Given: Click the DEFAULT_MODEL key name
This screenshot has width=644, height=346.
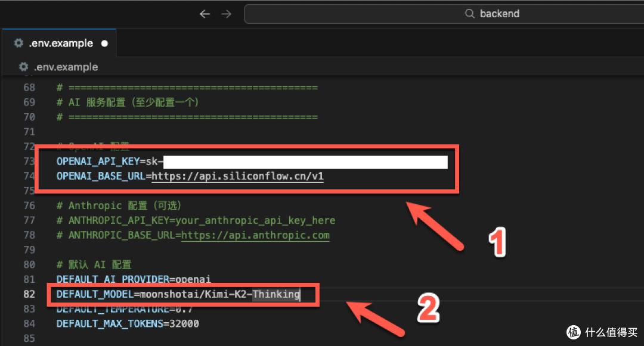Looking at the screenshot, I should pyautogui.click(x=95, y=294).
